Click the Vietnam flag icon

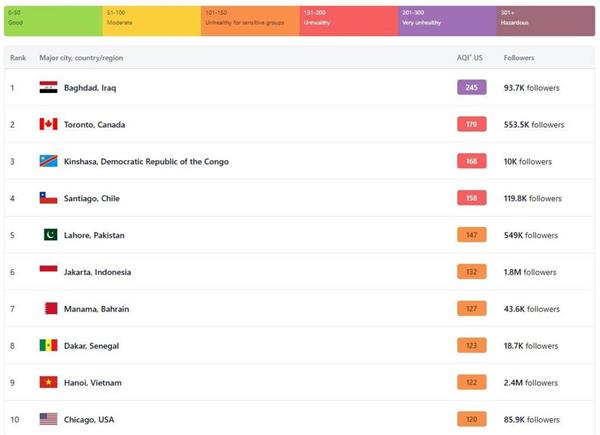48,382
